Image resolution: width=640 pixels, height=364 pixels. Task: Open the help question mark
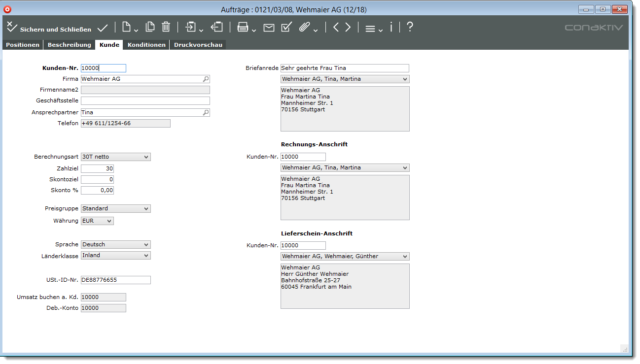(x=409, y=28)
